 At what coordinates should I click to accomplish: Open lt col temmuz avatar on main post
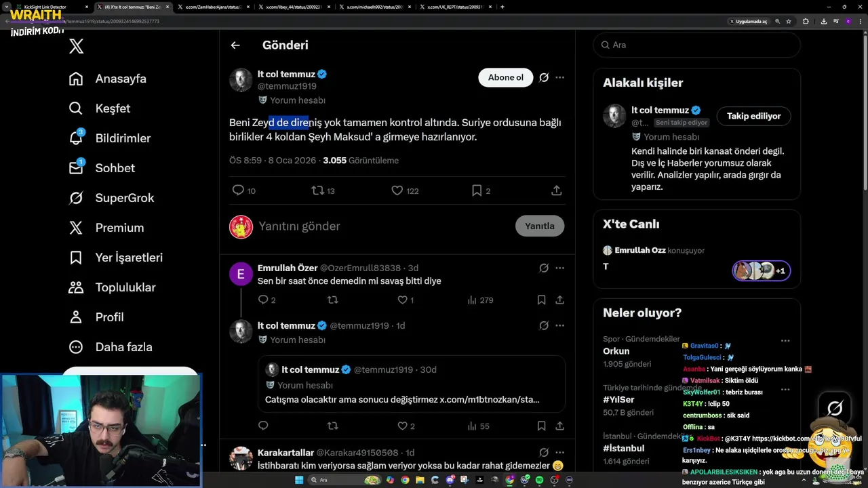coord(241,80)
